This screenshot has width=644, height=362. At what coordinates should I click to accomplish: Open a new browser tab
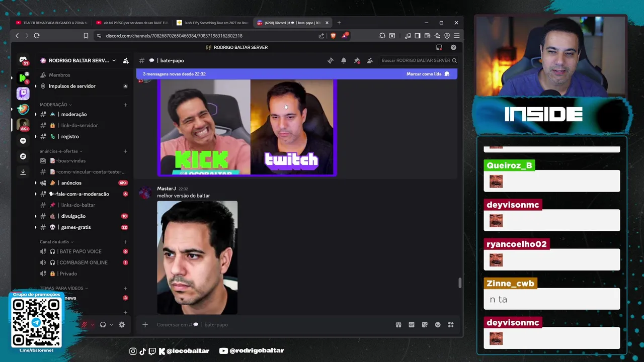(339, 23)
